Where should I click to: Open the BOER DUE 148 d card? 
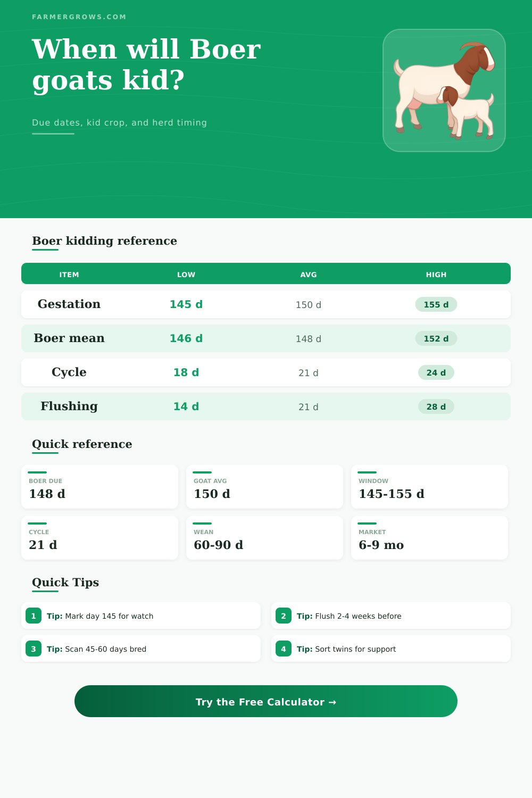coord(99,487)
